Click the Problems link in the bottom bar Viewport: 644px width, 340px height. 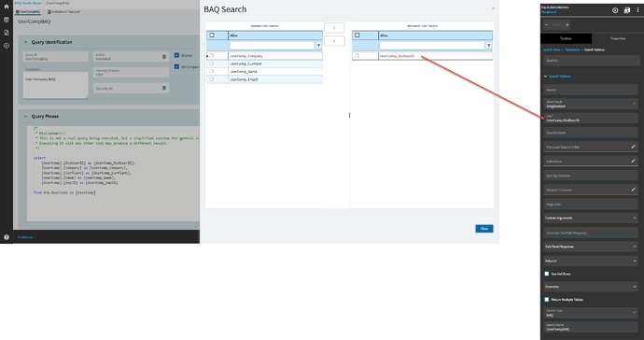[x=25, y=237]
